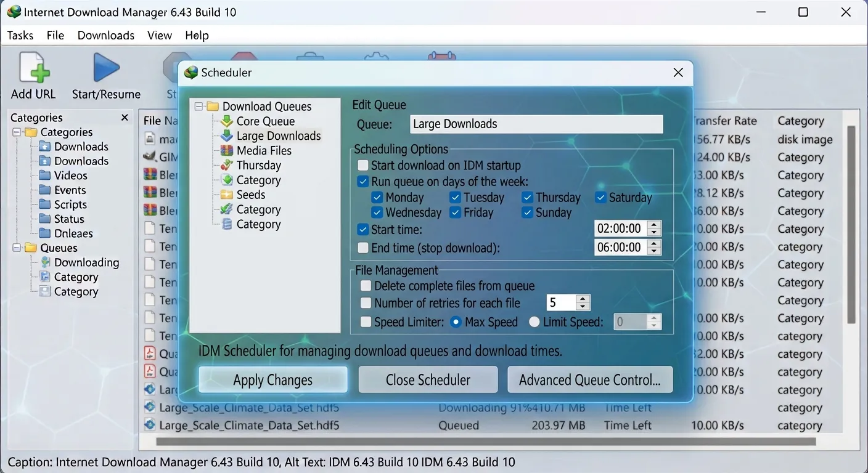This screenshot has height=473, width=868.
Task: Check Delete complete files from queue
Action: (366, 286)
